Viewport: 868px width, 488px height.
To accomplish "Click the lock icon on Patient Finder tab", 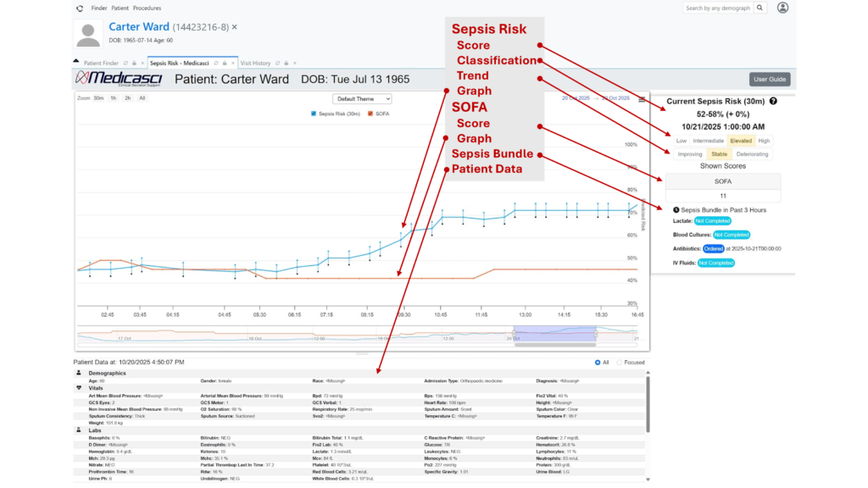I will click(134, 63).
